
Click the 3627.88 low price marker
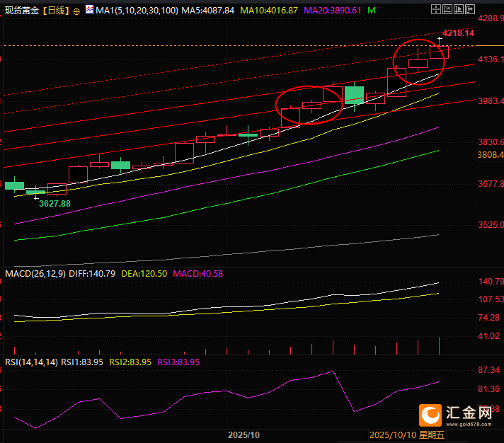pos(55,203)
